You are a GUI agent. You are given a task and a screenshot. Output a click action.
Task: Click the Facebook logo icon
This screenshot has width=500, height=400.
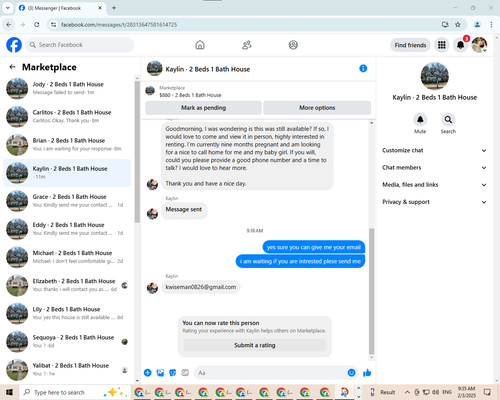point(14,45)
